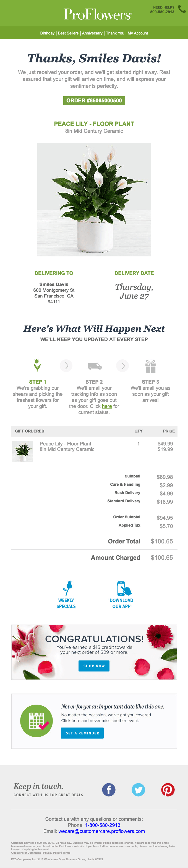This screenshot has height=868, width=188.
Task: Open the Twitter bird icon
Action: tap(138, 790)
